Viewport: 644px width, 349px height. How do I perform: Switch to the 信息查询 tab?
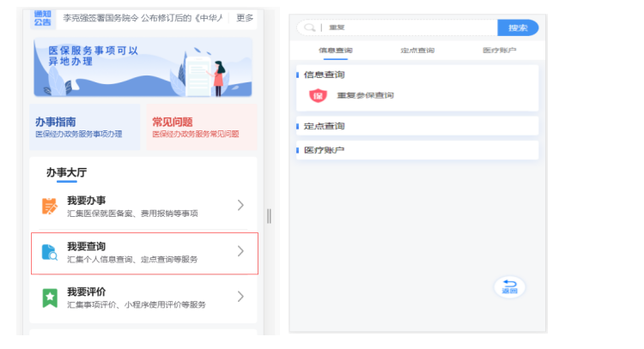click(x=335, y=51)
